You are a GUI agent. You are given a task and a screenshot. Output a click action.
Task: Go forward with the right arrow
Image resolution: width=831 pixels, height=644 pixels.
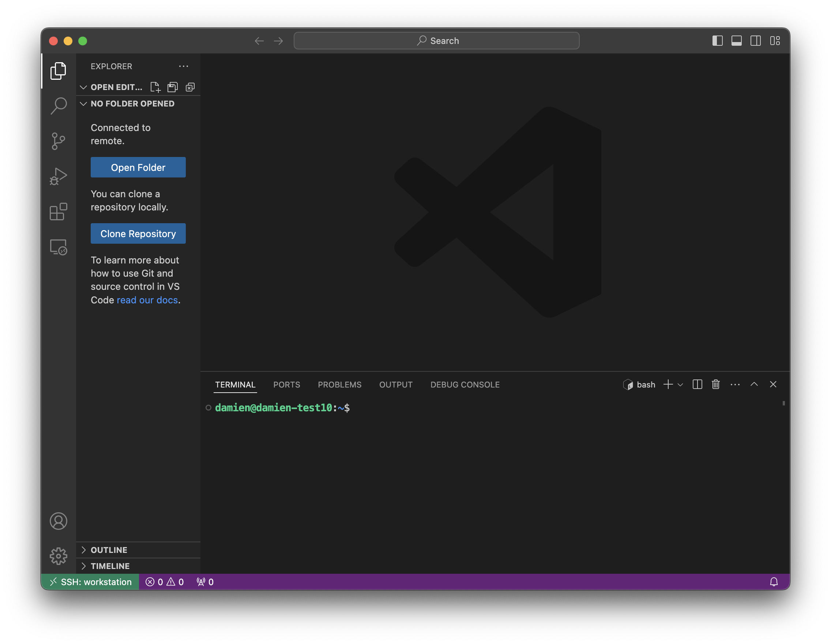coord(278,41)
